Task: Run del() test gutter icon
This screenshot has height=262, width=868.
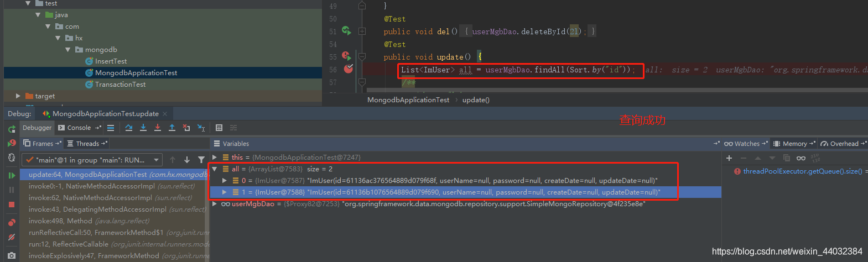Action: 346,30
